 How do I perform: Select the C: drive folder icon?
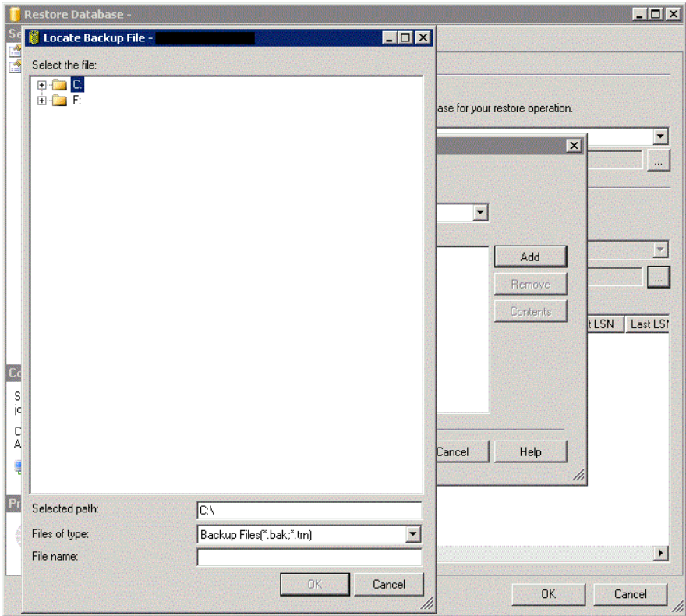coord(59,85)
